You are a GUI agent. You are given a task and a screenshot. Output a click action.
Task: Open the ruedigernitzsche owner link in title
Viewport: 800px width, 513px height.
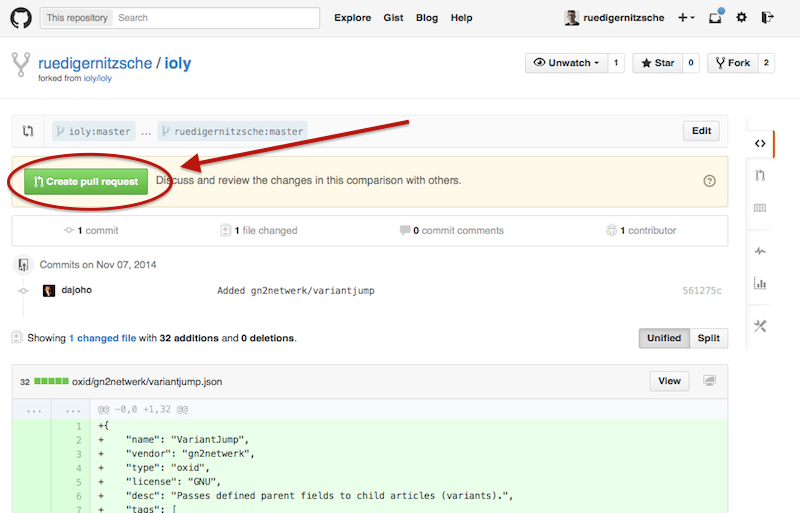(95, 63)
